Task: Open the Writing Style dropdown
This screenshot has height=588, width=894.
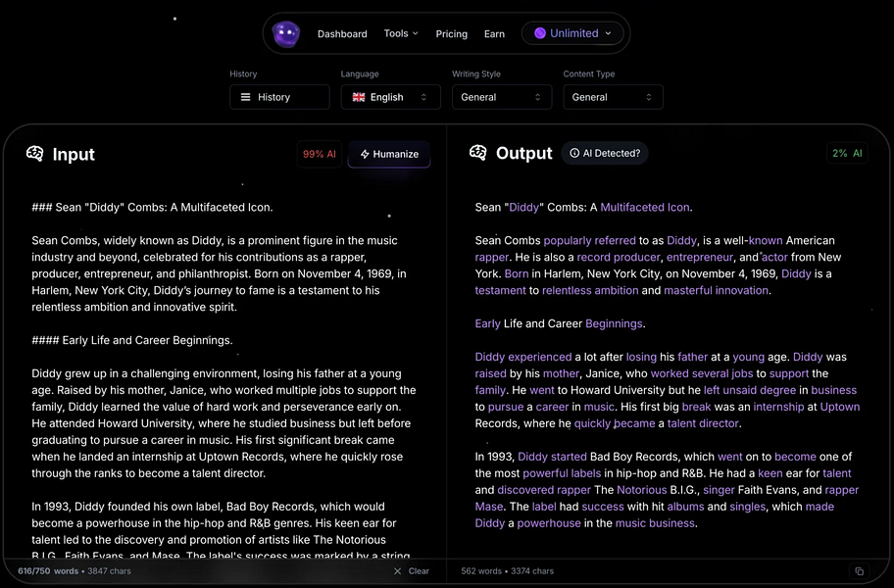Action: pos(502,97)
